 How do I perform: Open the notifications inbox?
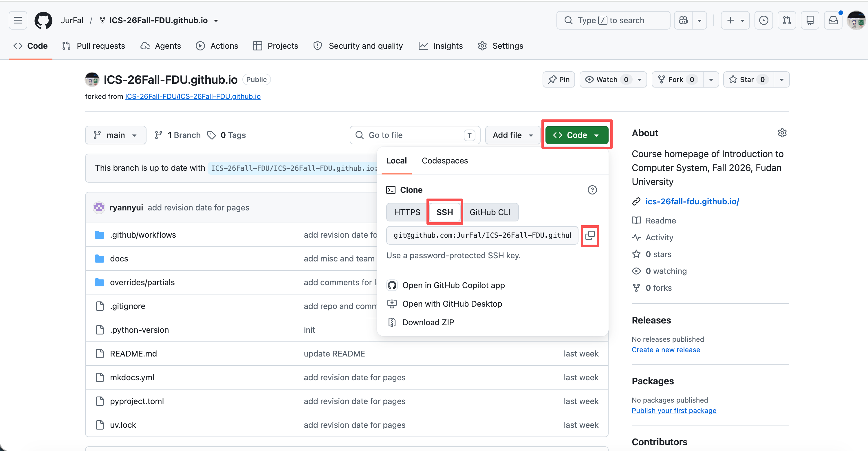(x=833, y=20)
